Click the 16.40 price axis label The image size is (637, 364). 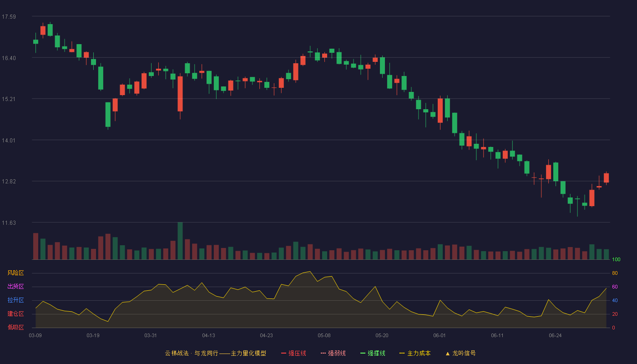[9, 58]
